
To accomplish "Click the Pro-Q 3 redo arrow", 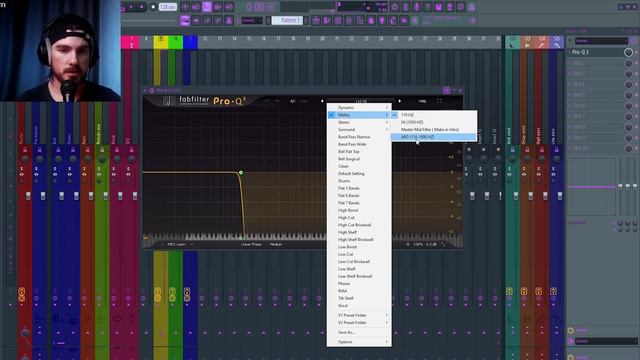I will click(276, 101).
